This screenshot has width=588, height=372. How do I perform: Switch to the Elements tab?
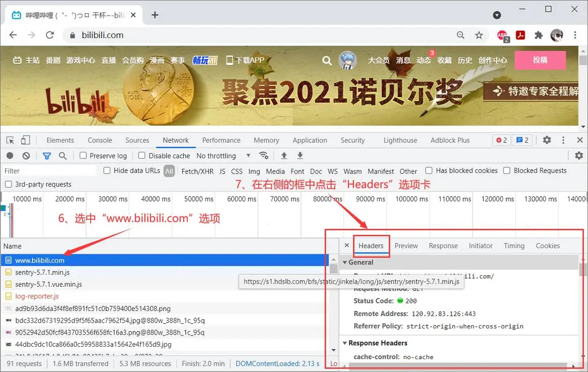pos(60,140)
